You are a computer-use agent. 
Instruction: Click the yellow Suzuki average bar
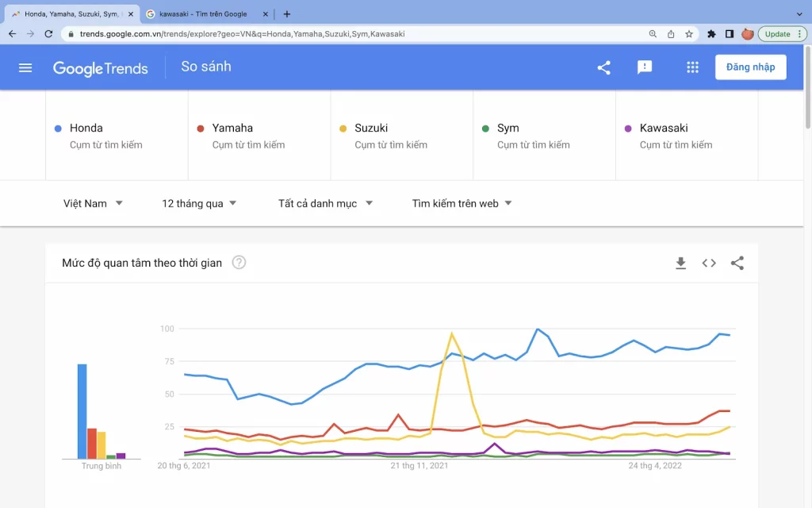(x=101, y=445)
